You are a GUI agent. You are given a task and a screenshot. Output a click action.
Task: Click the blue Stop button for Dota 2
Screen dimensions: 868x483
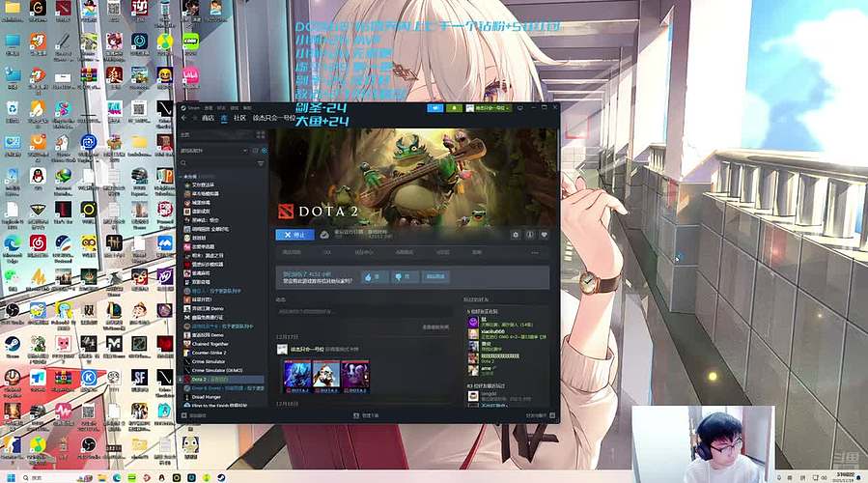coord(294,234)
